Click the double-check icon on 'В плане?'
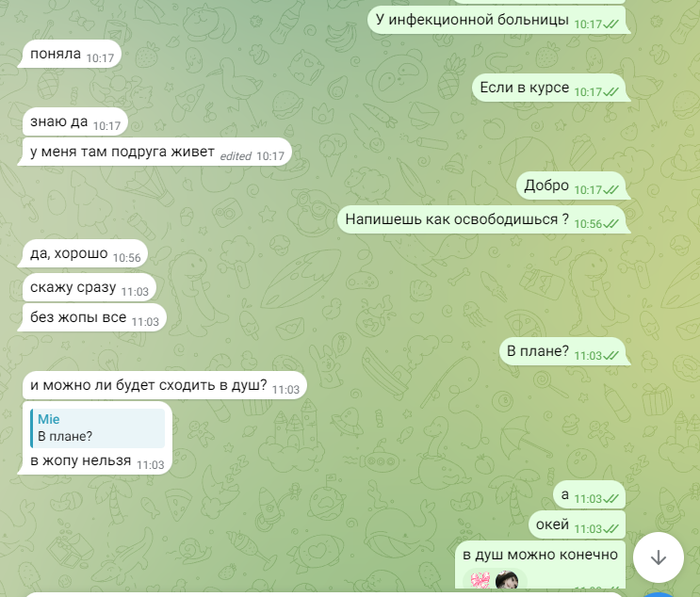 click(x=610, y=356)
